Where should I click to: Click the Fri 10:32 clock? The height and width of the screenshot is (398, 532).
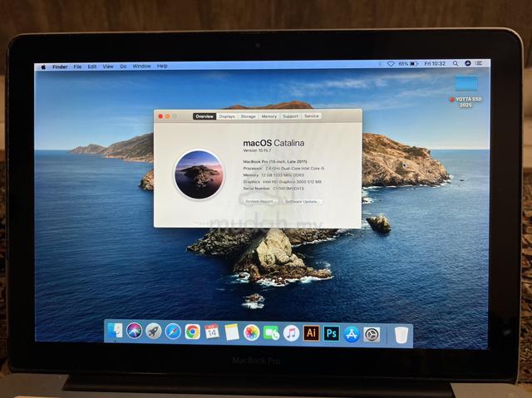[x=435, y=63]
